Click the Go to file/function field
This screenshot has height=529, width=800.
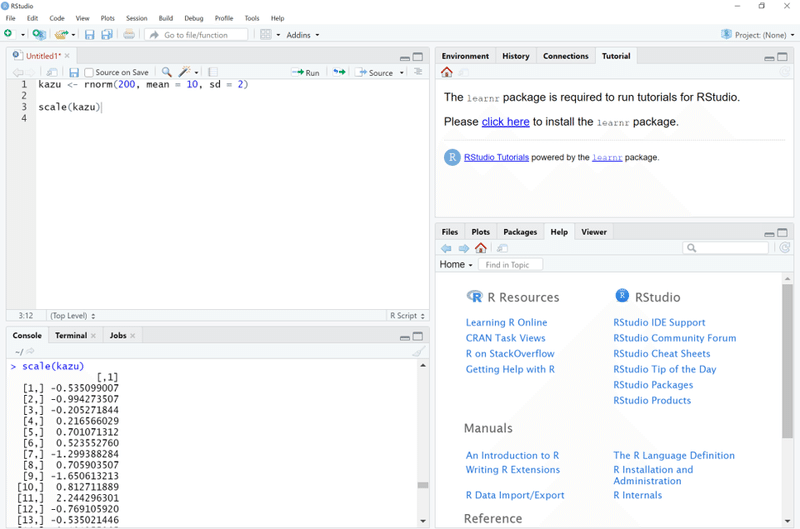[x=196, y=35]
